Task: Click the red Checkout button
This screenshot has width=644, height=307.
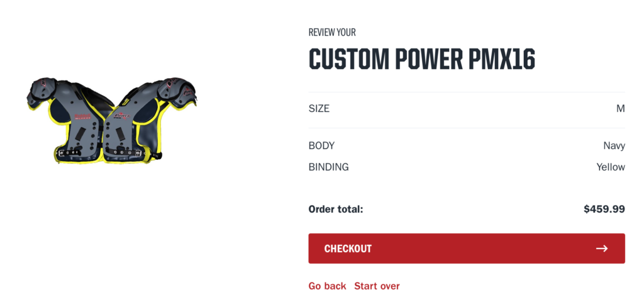Action: (467, 248)
